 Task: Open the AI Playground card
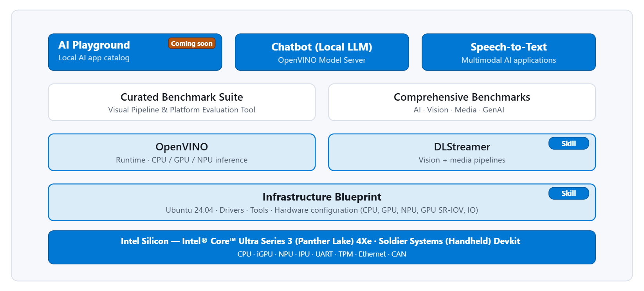[135, 52]
